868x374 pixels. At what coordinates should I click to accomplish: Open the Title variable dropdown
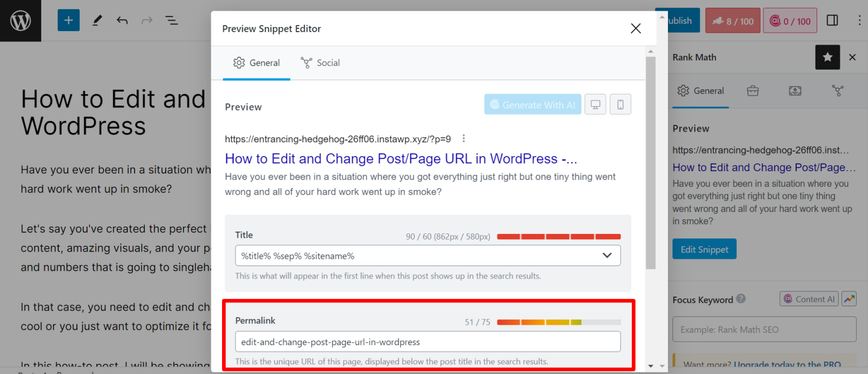[x=607, y=255]
